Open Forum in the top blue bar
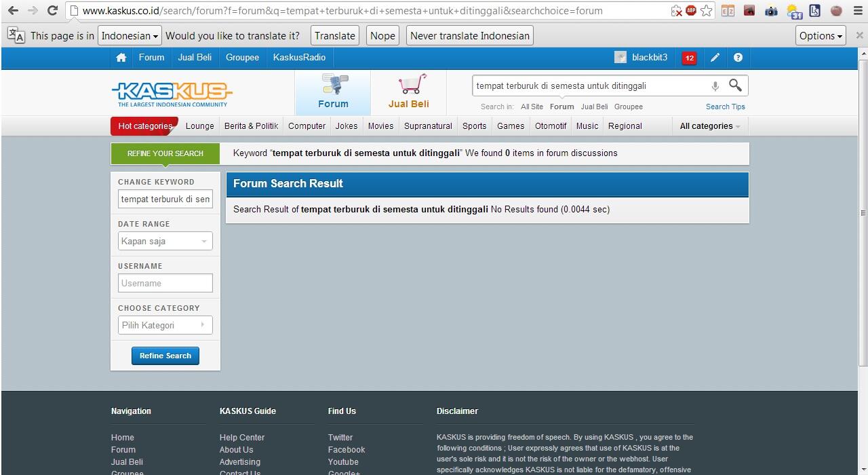Screen dimensions: 868x475 coord(151,58)
